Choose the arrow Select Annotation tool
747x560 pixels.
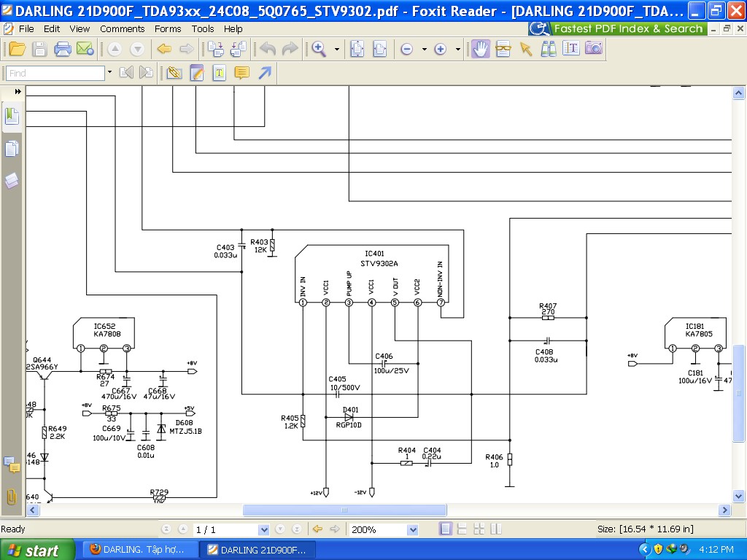[526, 49]
